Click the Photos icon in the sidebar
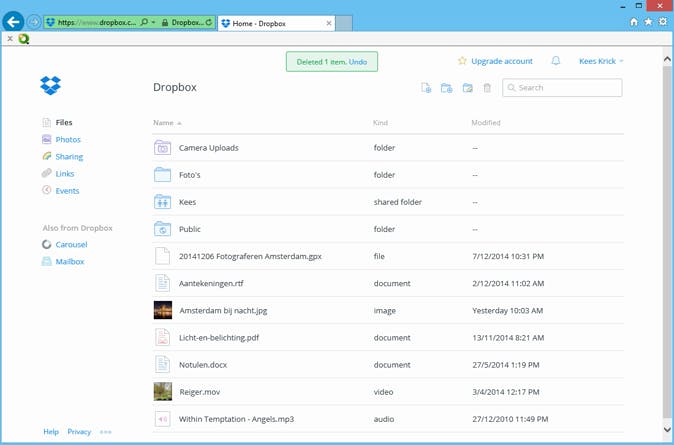The image size is (674, 445). (46, 139)
